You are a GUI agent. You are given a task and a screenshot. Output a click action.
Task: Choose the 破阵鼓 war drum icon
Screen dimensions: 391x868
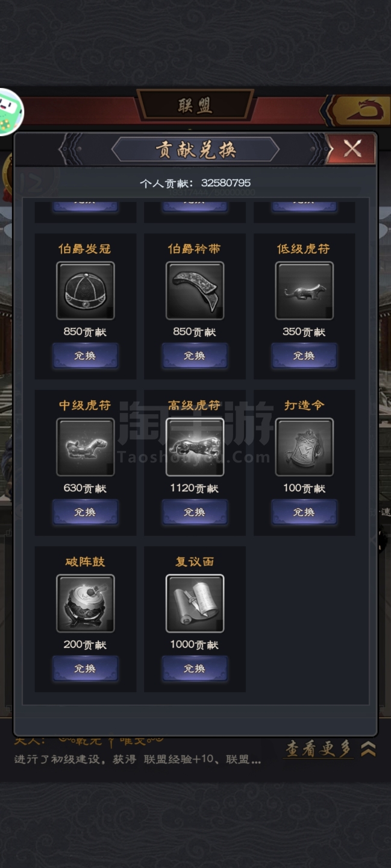(85, 603)
